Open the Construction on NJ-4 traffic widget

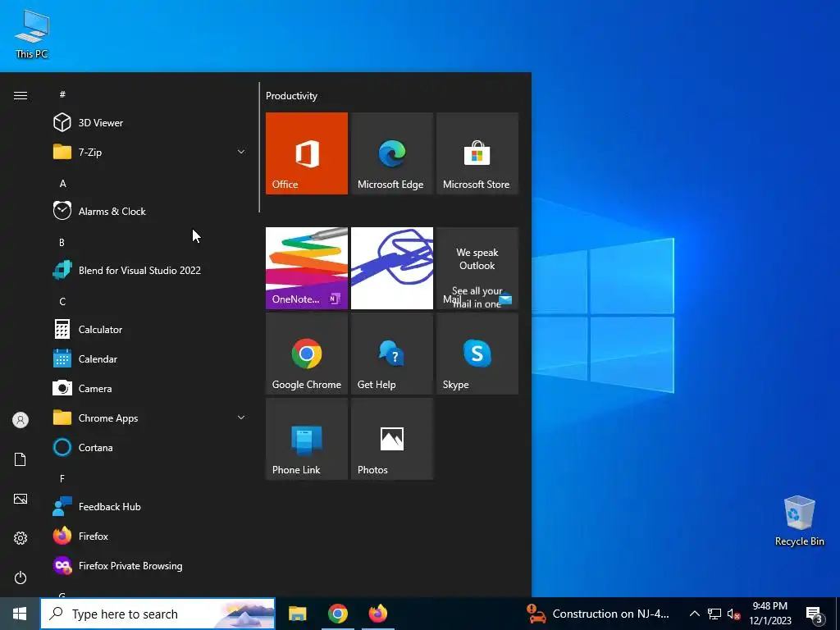(x=598, y=614)
